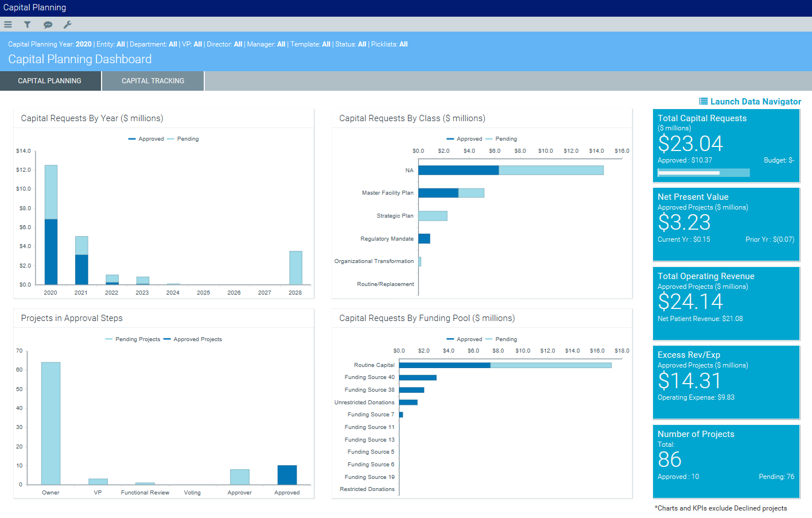Click the Regulatory Mandate approved bar
This screenshot has width=812, height=518.
coord(424,238)
